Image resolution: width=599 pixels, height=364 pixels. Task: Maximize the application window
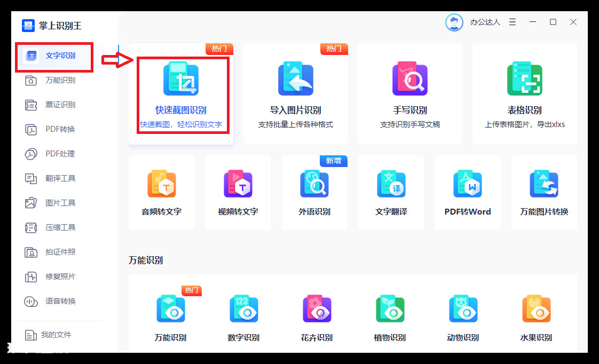point(553,22)
